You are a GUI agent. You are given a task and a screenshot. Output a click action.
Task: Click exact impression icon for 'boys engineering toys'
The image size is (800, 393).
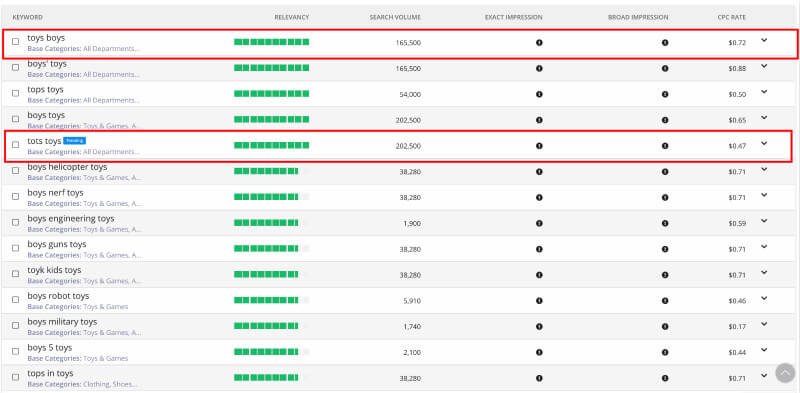pos(539,223)
